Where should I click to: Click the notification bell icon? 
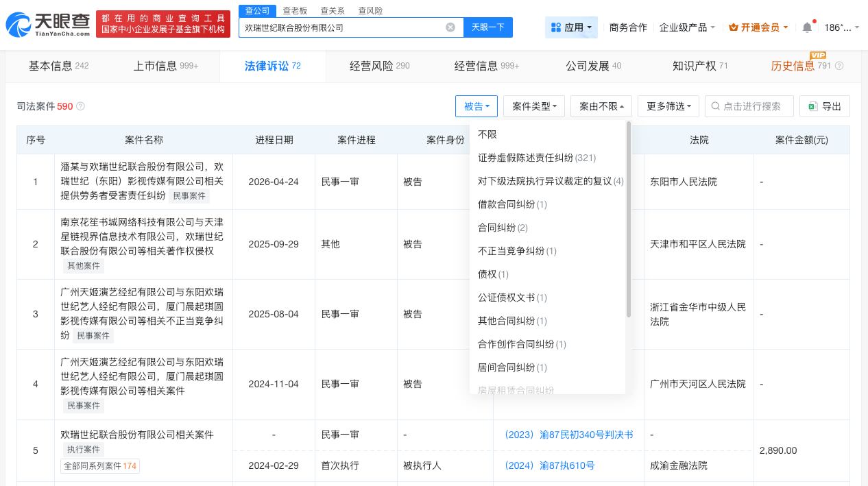pyautogui.click(x=807, y=27)
